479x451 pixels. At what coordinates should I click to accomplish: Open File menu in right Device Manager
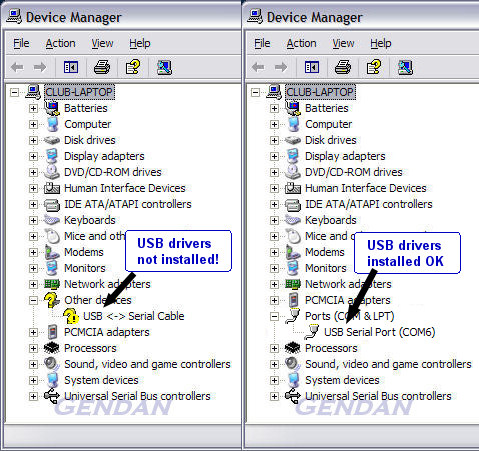point(262,43)
